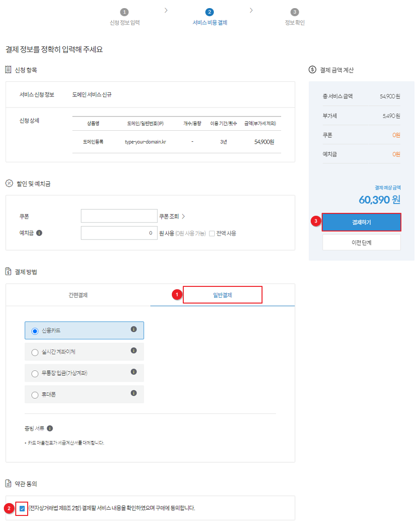The height and width of the screenshot is (525, 420).
Task: Switch to 간편결제 tab
Action: point(78,295)
